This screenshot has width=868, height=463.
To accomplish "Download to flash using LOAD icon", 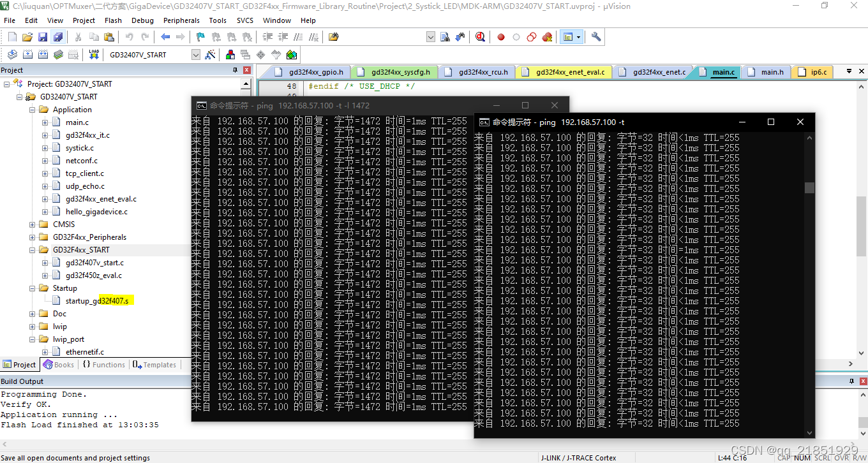I will point(94,55).
